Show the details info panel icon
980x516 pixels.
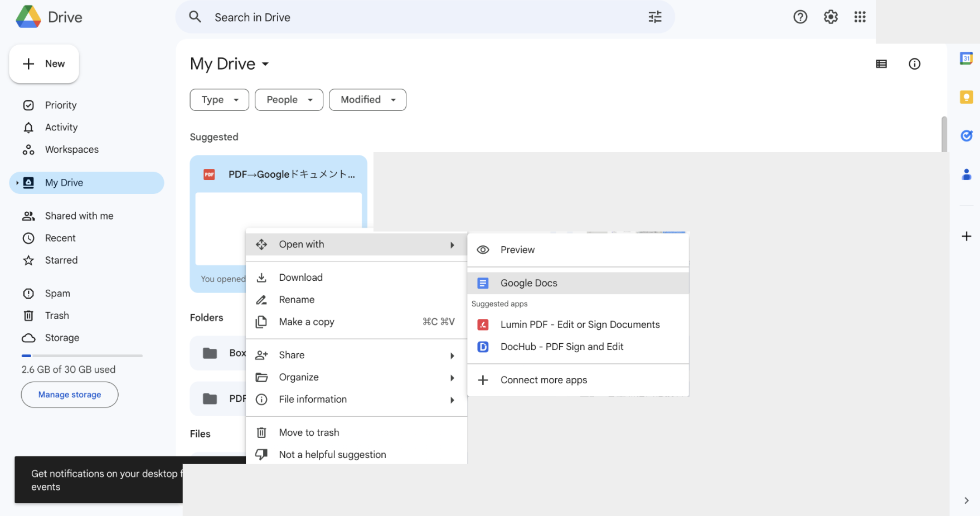click(914, 64)
